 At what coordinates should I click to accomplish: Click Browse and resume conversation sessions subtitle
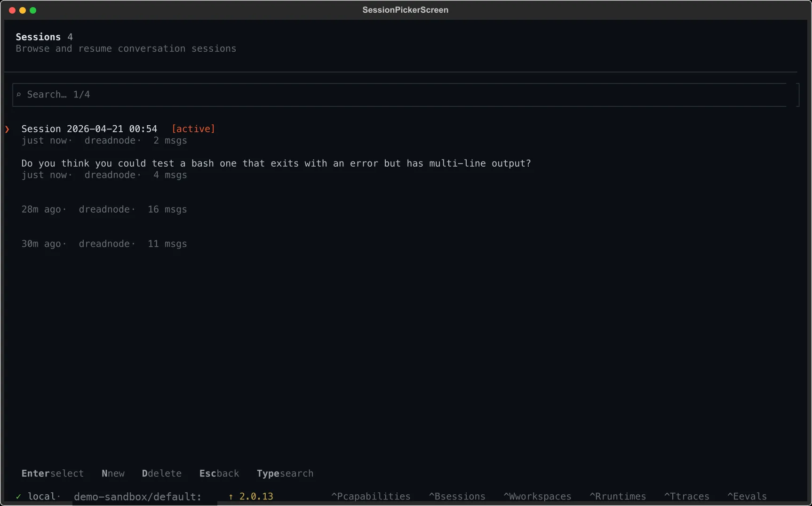[126, 49]
